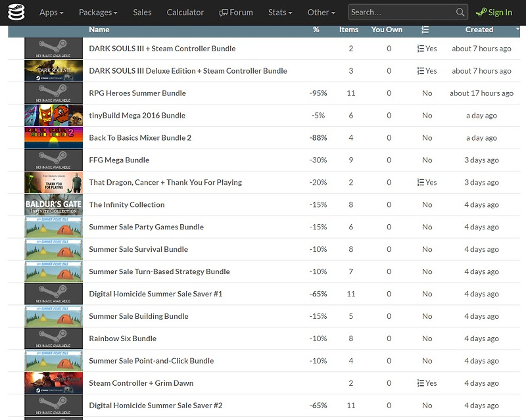The width and height of the screenshot is (526, 420).
Task: Click Summer Sale Building Bundle thumbnail
Action: [54, 316]
